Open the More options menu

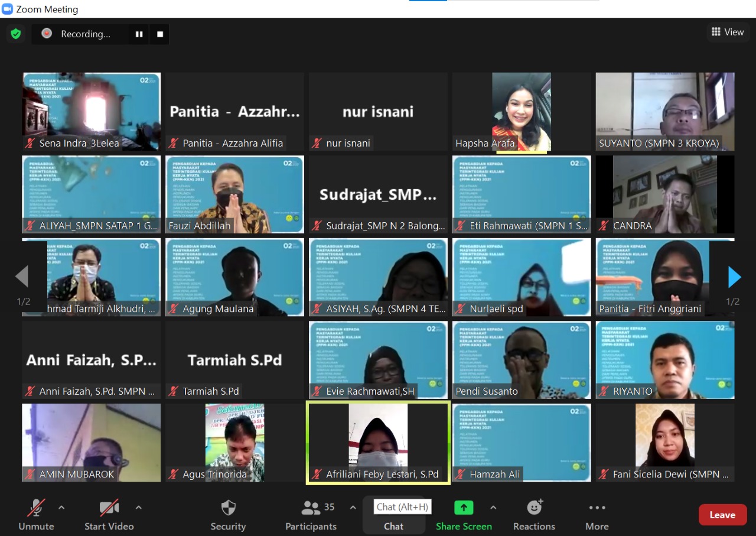tap(597, 515)
